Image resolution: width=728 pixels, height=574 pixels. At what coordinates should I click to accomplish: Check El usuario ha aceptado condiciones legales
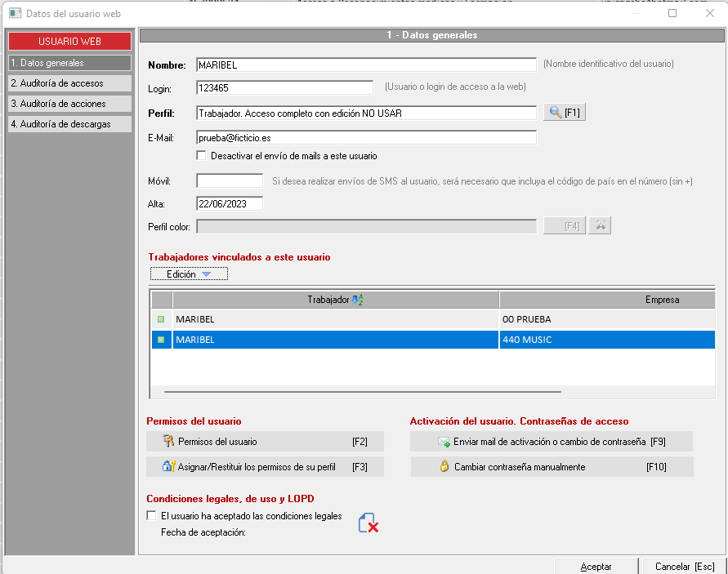point(151,516)
